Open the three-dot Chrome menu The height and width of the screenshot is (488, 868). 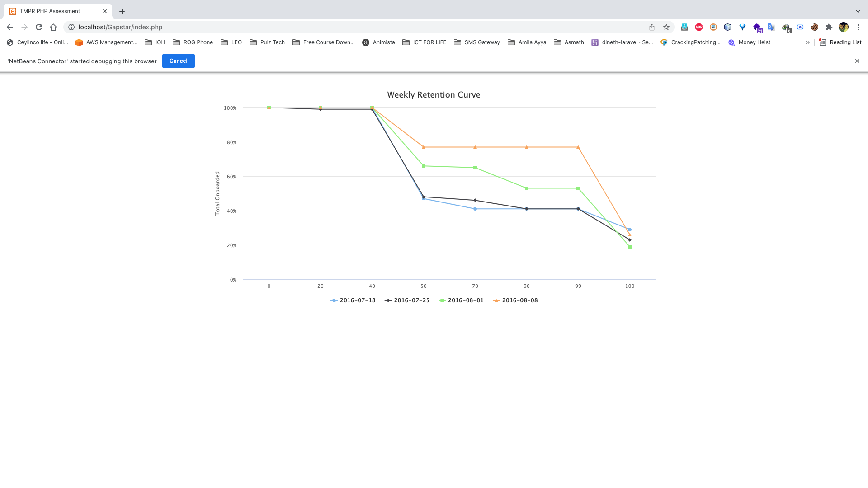859,27
